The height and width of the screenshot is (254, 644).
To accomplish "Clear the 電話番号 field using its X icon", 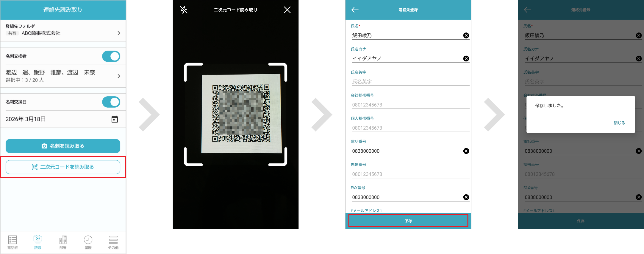I will [466, 151].
